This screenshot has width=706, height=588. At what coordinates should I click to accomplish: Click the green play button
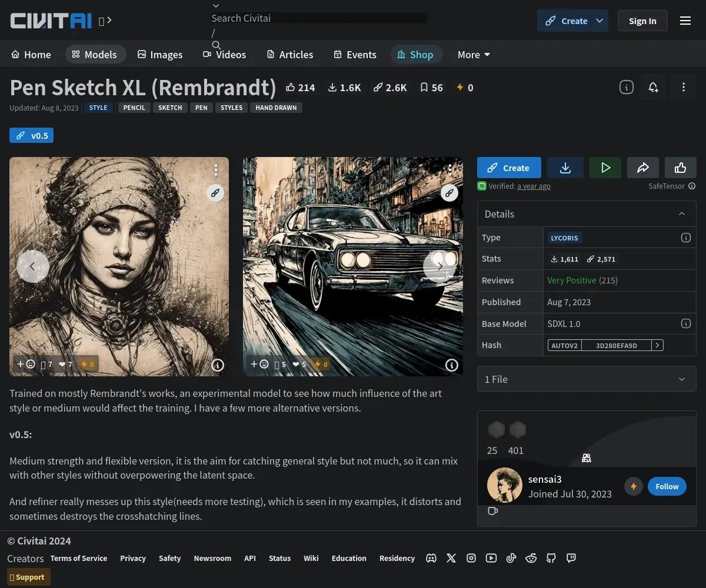point(605,168)
